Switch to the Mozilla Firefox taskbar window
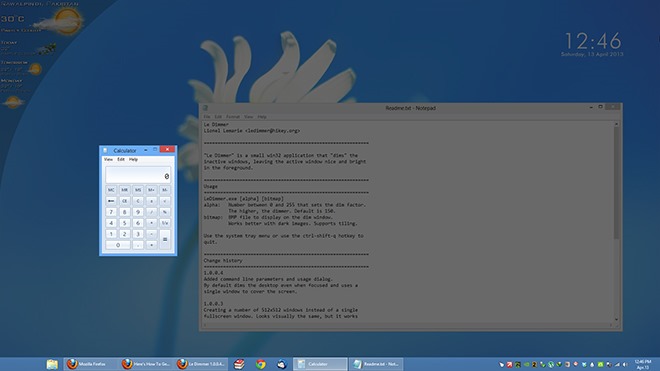 (x=89, y=364)
